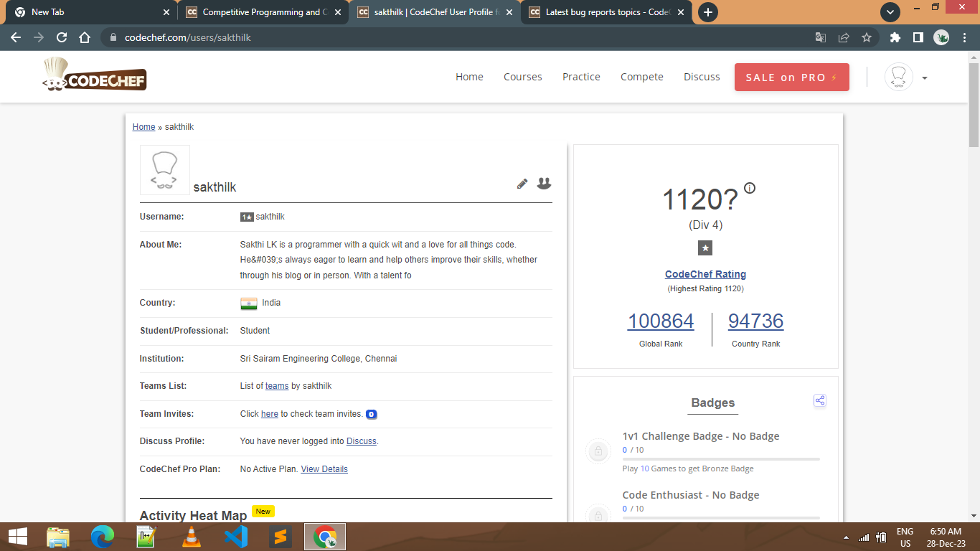Image resolution: width=980 pixels, height=551 pixels.
Task: Open the Practice nav menu item
Action: (581, 77)
